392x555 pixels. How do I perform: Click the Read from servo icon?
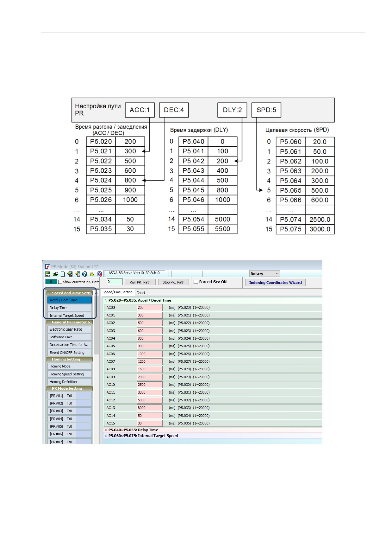(x=70, y=274)
